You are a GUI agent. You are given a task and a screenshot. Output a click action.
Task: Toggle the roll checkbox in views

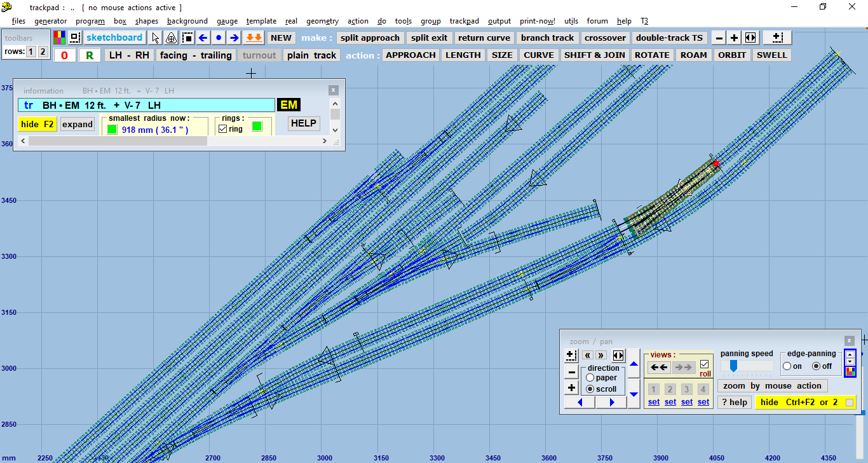click(x=704, y=364)
